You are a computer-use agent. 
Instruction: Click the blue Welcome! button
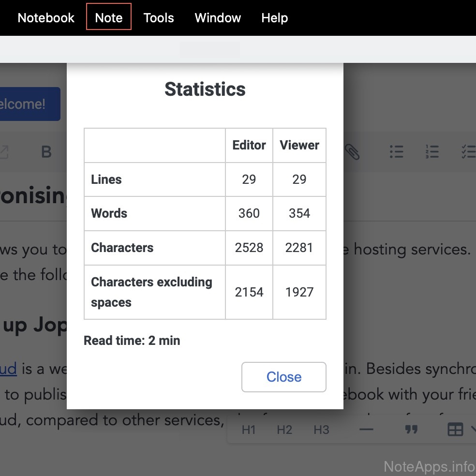tap(28, 104)
